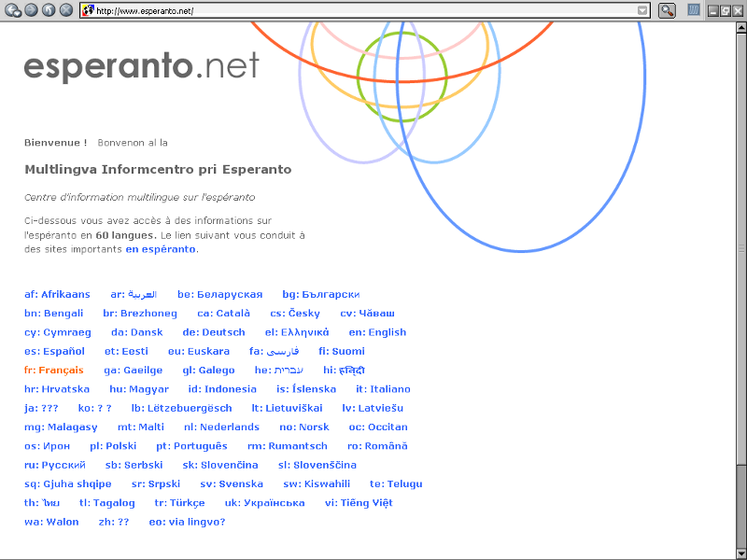This screenshot has width=747, height=560.
Task: Click the blue throbber icon in the toolbar
Action: point(695,10)
